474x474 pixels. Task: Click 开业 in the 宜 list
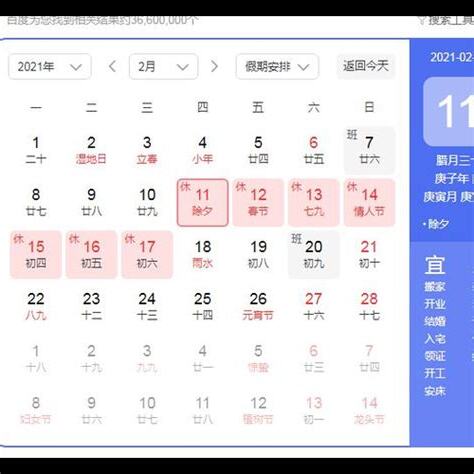435,304
